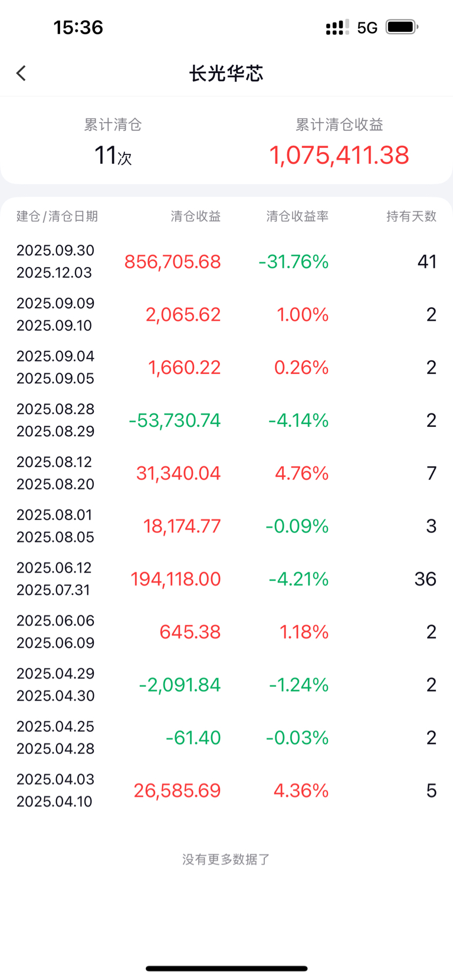This screenshot has height=980, width=453.
Task: Tap the back arrow icon
Action: 21,73
